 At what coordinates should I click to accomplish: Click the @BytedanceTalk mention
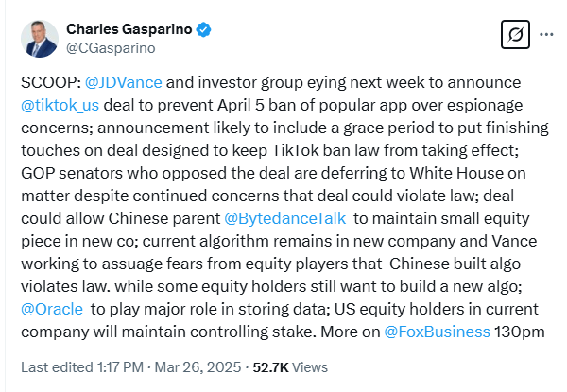point(285,218)
